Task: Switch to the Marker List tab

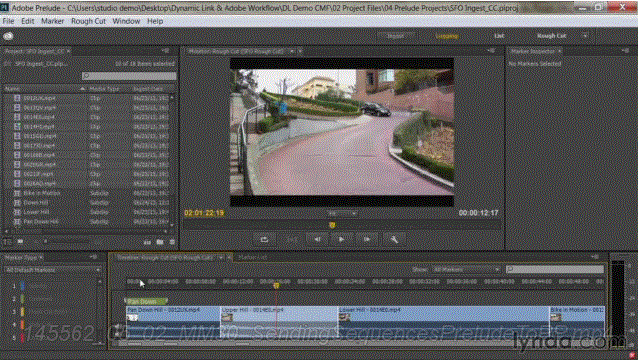Action: point(252,257)
